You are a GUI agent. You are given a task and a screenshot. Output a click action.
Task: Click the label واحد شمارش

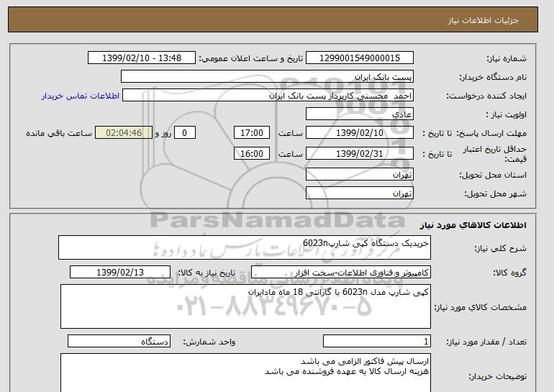coord(209,342)
